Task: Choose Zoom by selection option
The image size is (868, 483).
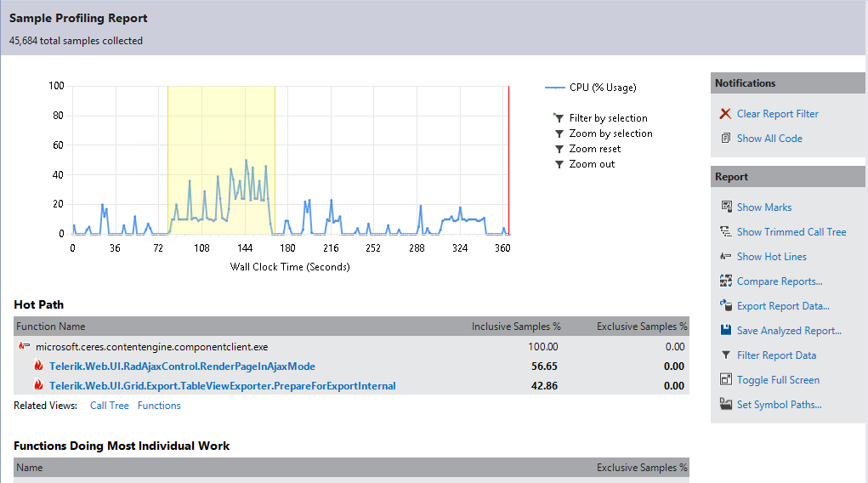Action: click(x=610, y=134)
